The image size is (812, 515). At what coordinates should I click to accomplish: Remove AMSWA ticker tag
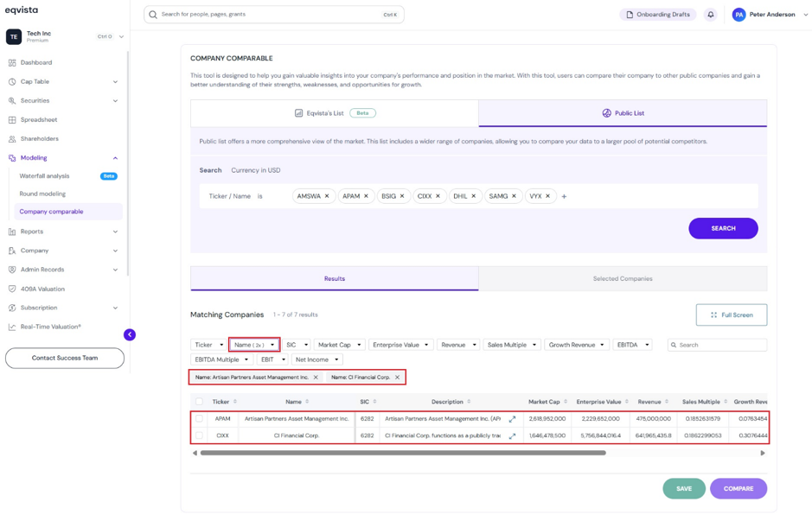327,196
